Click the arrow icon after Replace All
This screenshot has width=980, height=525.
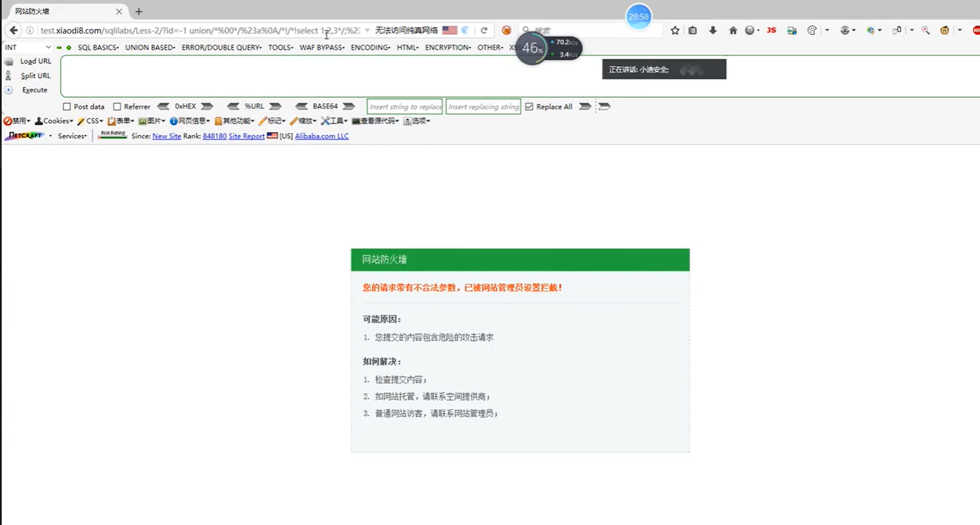coord(585,106)
